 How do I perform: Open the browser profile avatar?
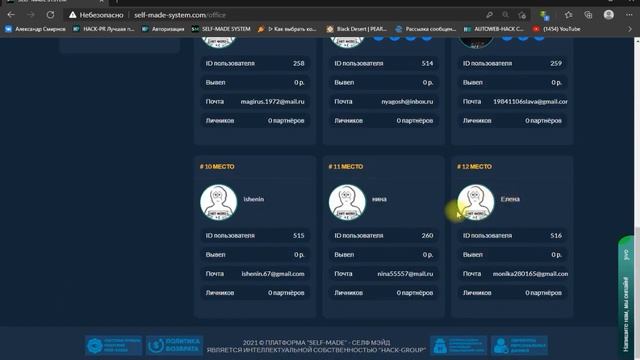click(x=609, y=15)
